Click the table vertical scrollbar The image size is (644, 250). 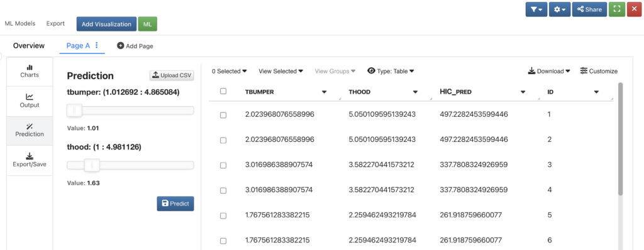(620, 139)
